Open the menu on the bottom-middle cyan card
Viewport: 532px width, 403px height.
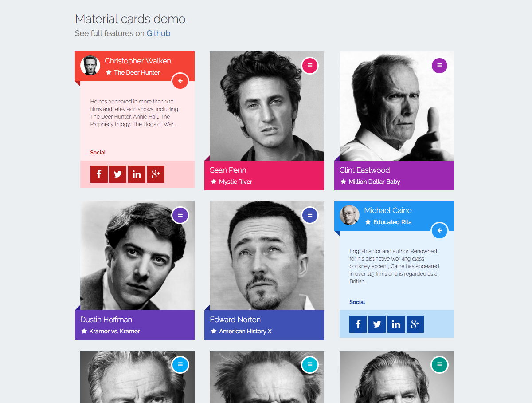[x=310, y=364]
